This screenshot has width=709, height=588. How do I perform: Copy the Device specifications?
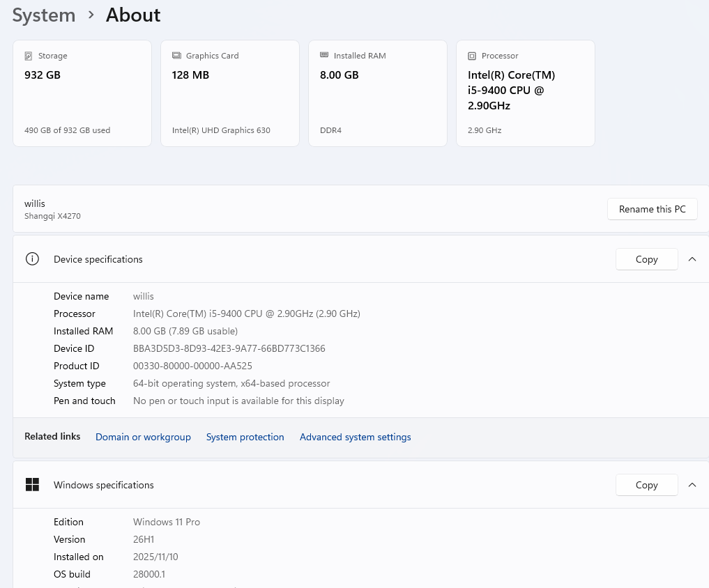point(646,259)
